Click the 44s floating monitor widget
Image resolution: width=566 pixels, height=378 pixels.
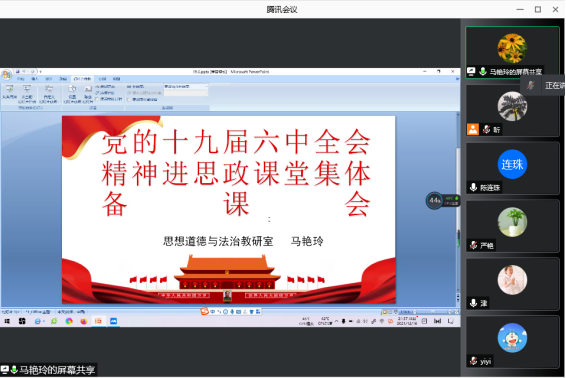443,200
